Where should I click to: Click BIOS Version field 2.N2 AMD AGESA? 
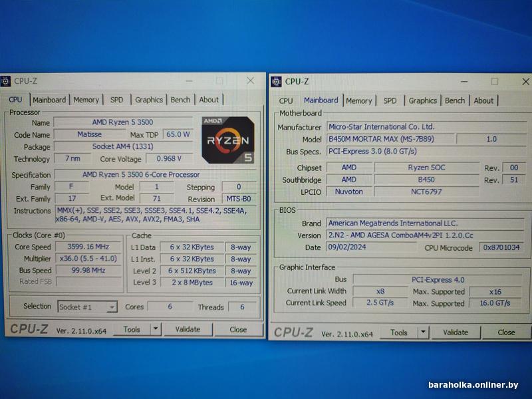[x=426, y=235]
